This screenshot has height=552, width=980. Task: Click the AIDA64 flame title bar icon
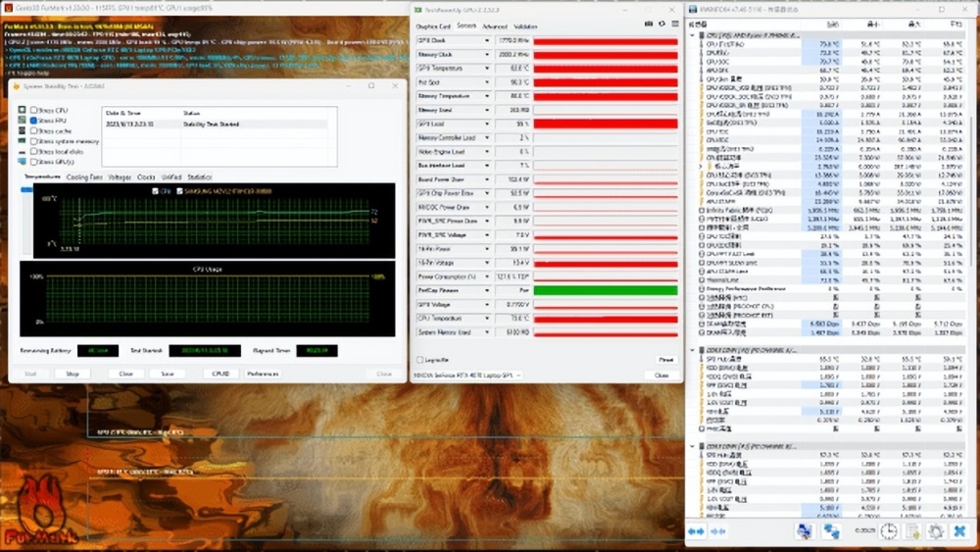17,85
